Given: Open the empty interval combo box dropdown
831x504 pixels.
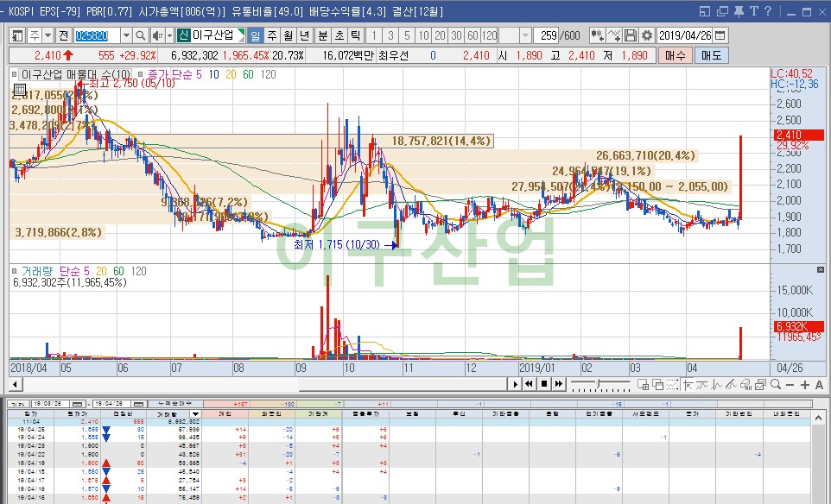Looking at the screenshot, I should point(524,35).
